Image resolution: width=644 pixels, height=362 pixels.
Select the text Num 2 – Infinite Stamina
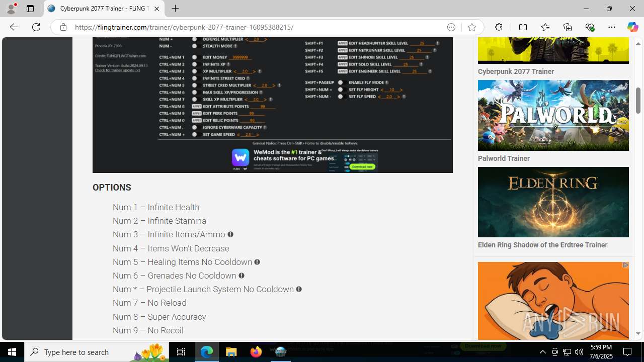(159, 221)
